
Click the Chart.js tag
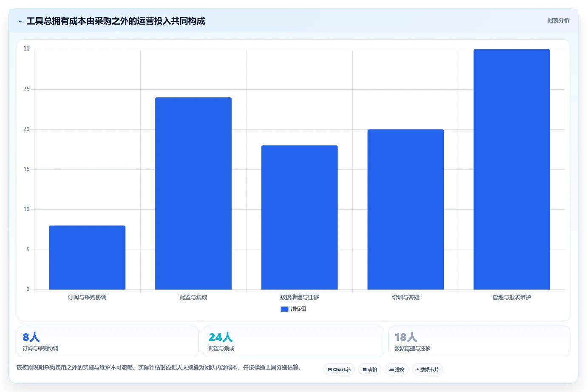click(339, 369)
